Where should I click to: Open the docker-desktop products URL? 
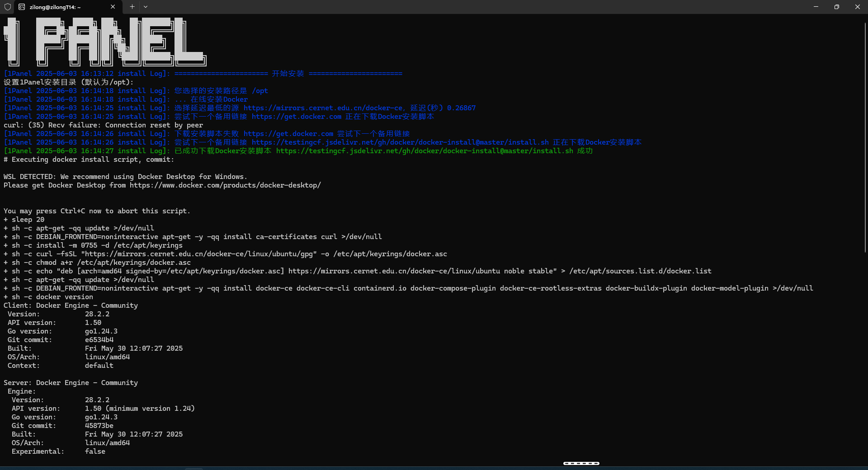[x=225, y=185]
